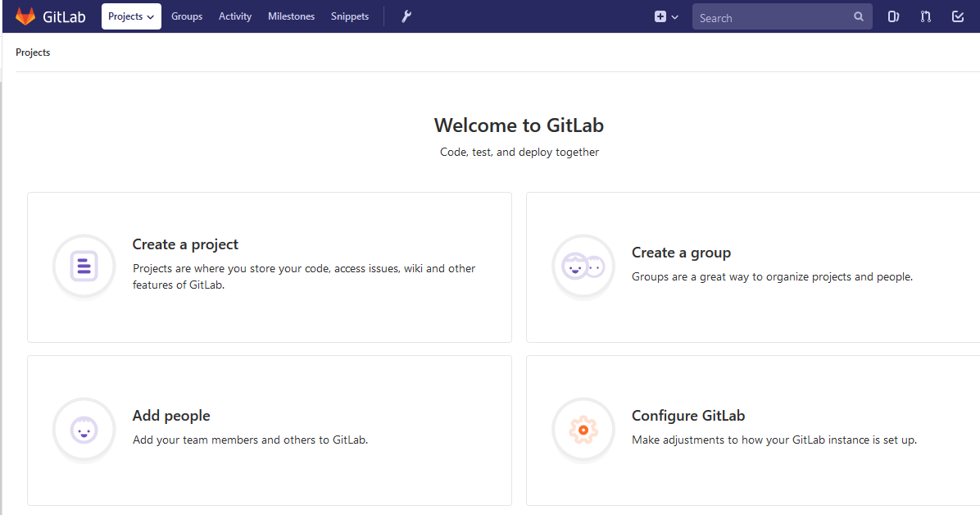980x515 pixels.
Task: Open the Issues icon in navbar
Action: click(894, 16)
